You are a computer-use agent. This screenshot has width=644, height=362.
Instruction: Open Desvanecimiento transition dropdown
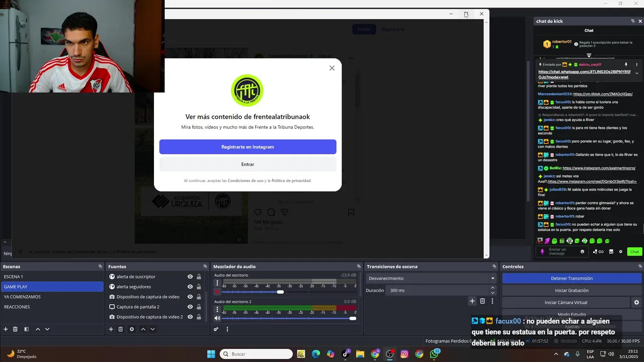(431, 278)
